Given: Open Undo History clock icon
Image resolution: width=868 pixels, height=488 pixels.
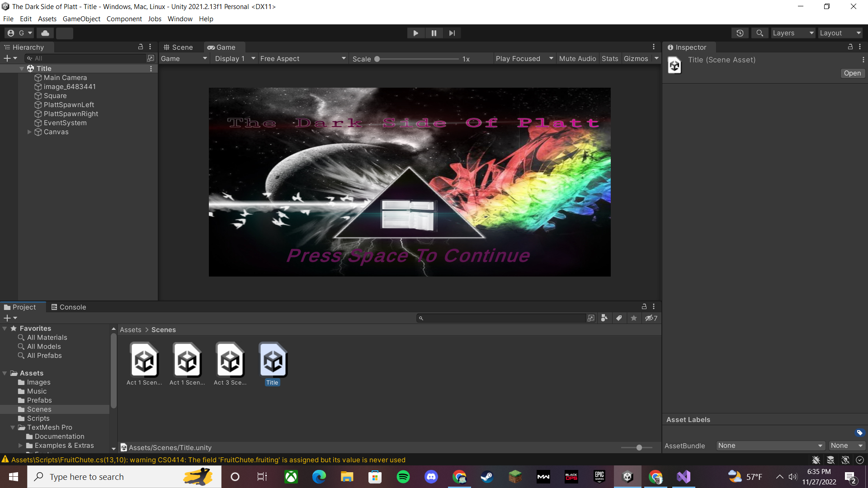Looking at the screenshot, I should pyautogui.click(x=740, y=33).
